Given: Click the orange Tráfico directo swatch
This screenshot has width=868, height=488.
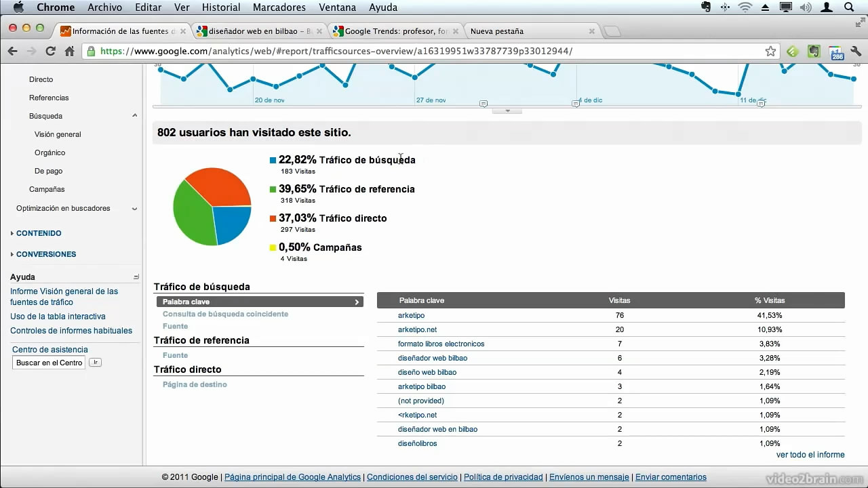Looking at the screenshot, I should click(273, 218).
